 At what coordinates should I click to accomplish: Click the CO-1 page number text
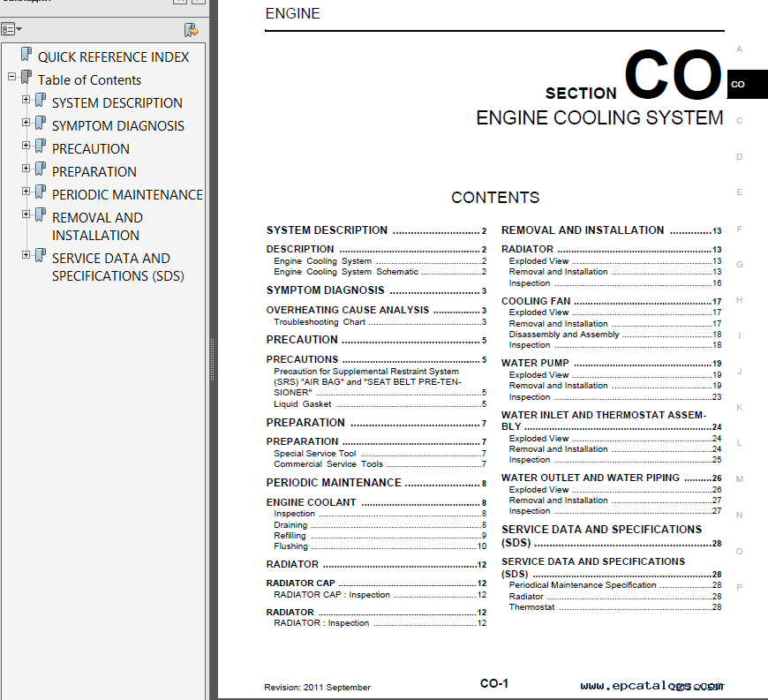tap(494, 683)
